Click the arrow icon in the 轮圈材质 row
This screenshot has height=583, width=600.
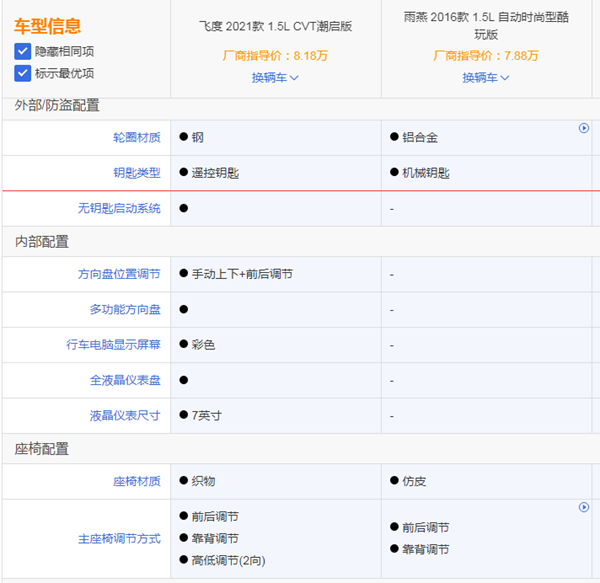(x=584, y=128)
